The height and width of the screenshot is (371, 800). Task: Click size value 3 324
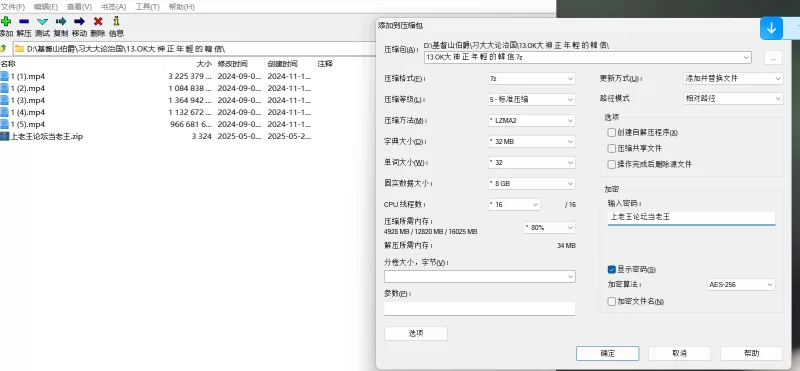202,136
